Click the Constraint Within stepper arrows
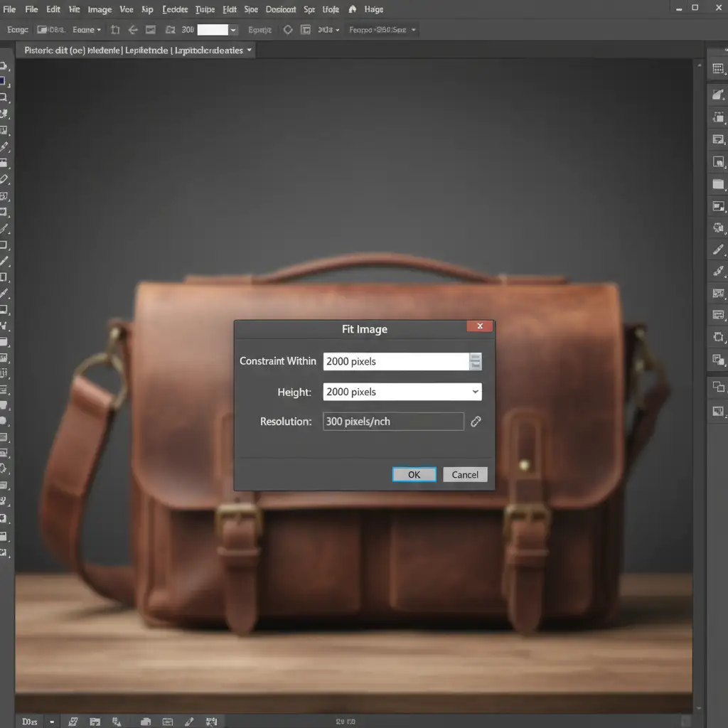The image size is (728, 728). 476,361
